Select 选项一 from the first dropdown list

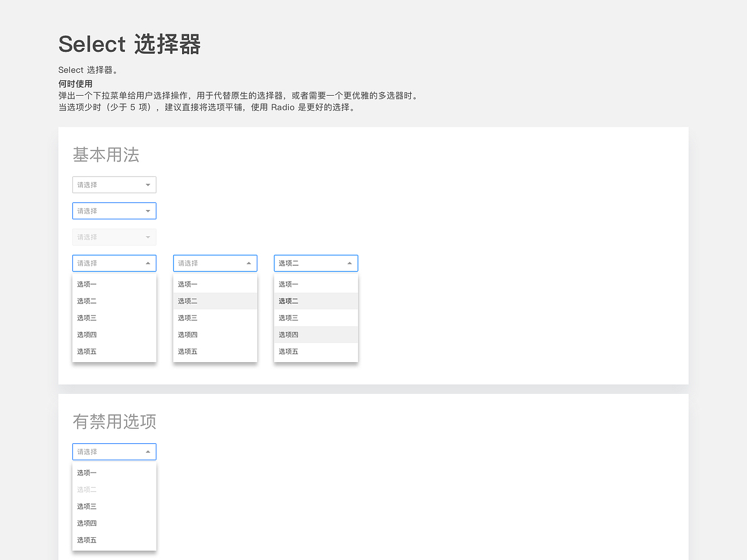coord(86,284)
